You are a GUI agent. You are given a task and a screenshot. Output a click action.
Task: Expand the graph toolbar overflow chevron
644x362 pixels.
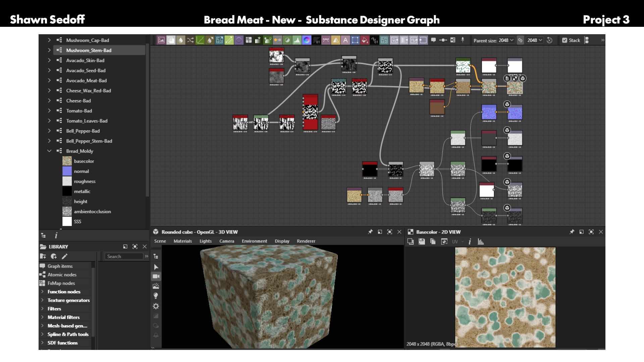click(x=602, y=40)
